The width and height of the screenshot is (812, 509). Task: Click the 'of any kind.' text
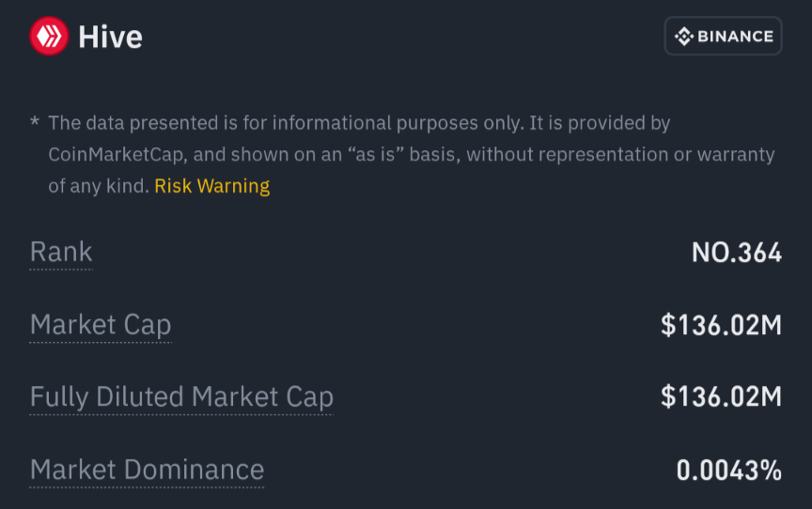tap(99, 186)
